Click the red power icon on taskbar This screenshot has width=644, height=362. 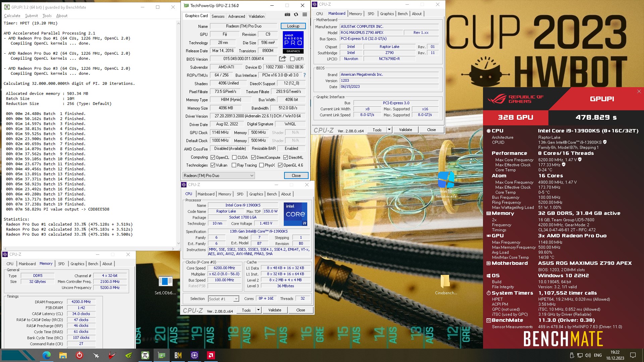pos(79,355)
